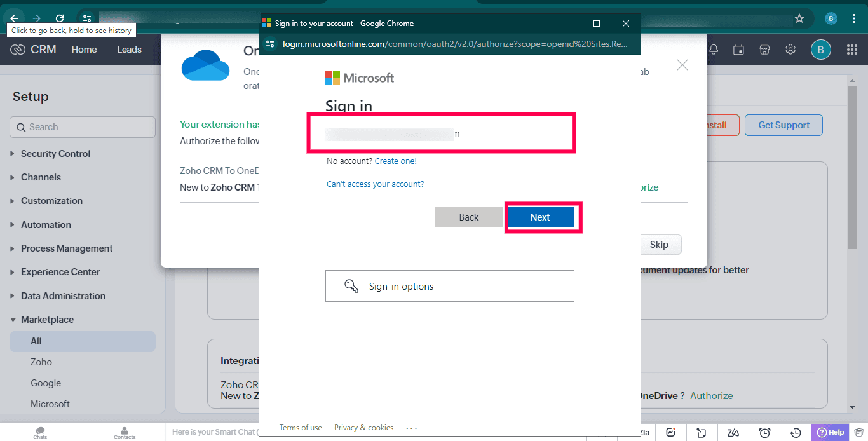Open the ZA icon in bottom bar

pos(733,433)
